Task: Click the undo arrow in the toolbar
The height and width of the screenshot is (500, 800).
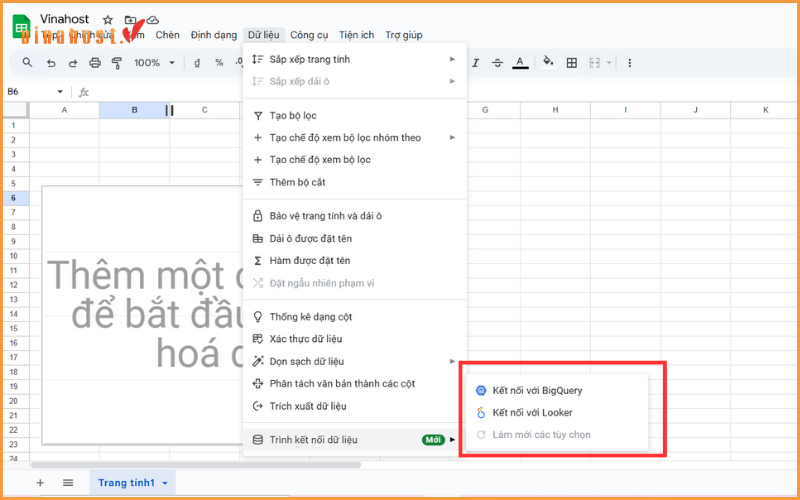Action: (51, 63)
